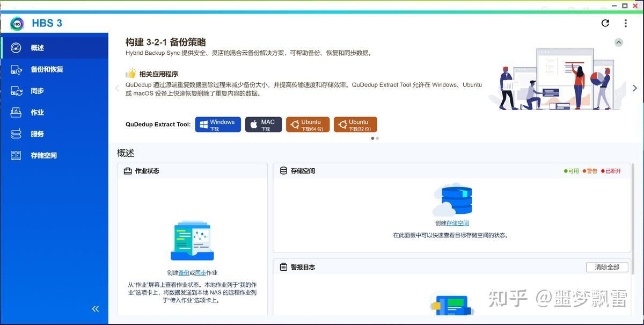The image size is (644, 325).
Task: Open the three-dot more options menu
Action: click(x=626, y=23)
